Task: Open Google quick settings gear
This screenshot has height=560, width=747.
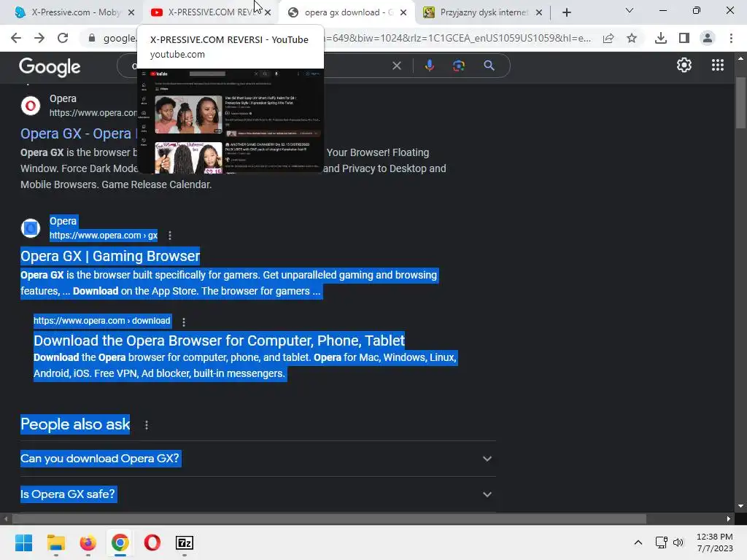Action: click(684, 65)
